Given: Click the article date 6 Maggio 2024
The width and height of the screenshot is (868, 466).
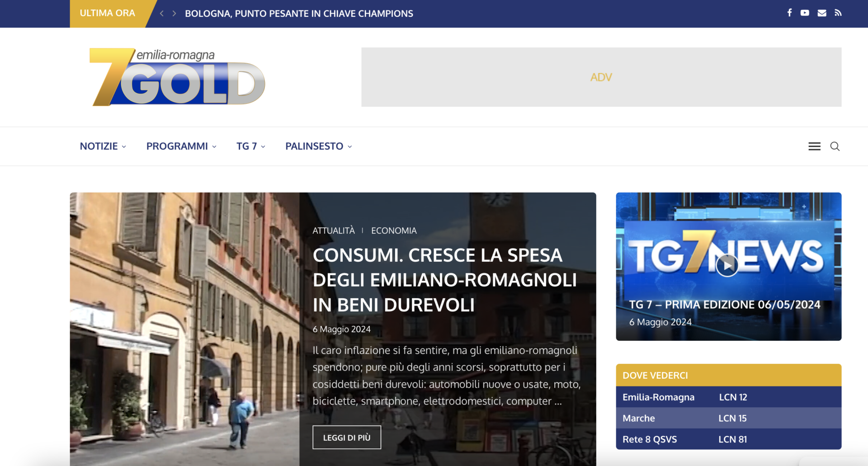Looking at the screenshot, I should coord(341,329).
